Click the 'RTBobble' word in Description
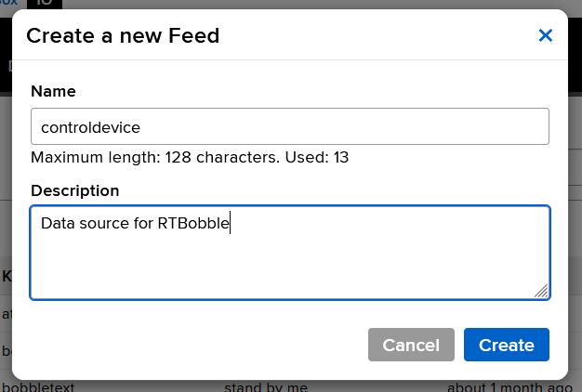 pyautogui.click(x=193, y=223)
